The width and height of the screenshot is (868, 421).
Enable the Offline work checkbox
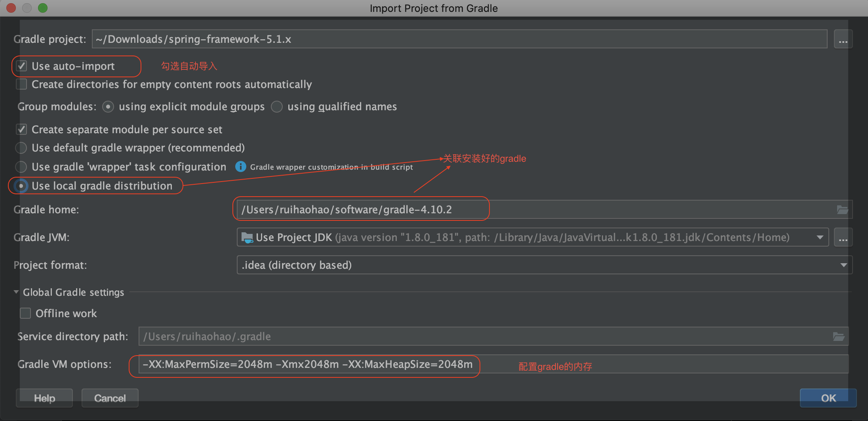[x=25, y=313]
